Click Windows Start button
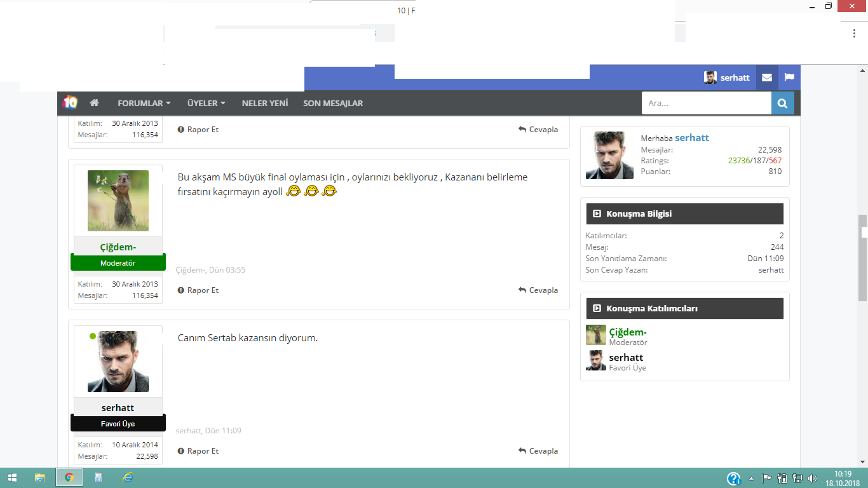Image resolution: width=868 pixels, height=488 pixels. pos(13,478)
